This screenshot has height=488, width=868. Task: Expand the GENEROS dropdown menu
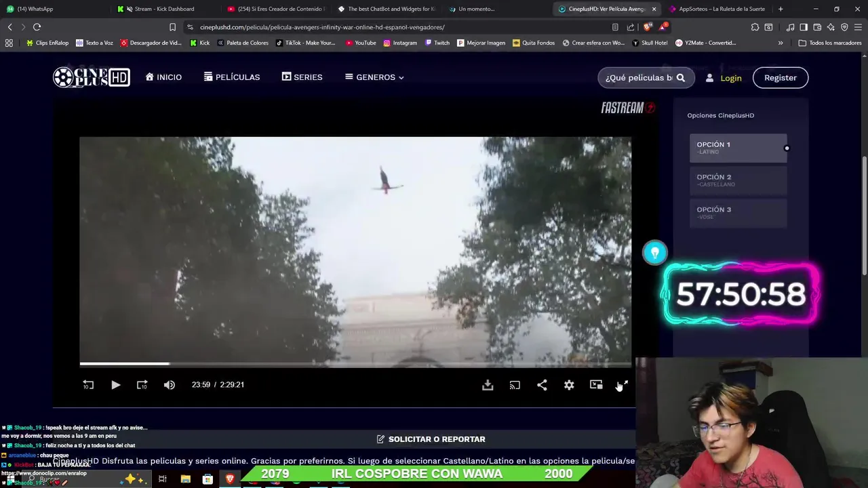pyautogui.click(x=374, y=77)
